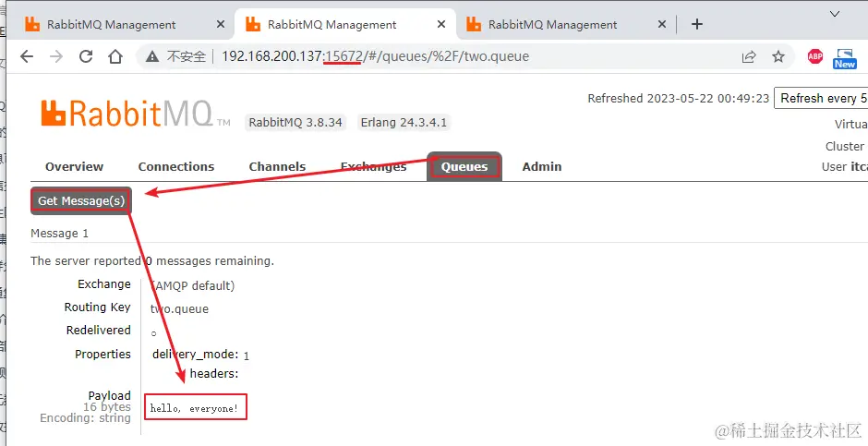Open a new tab with the plus icon

click(697, 24)
